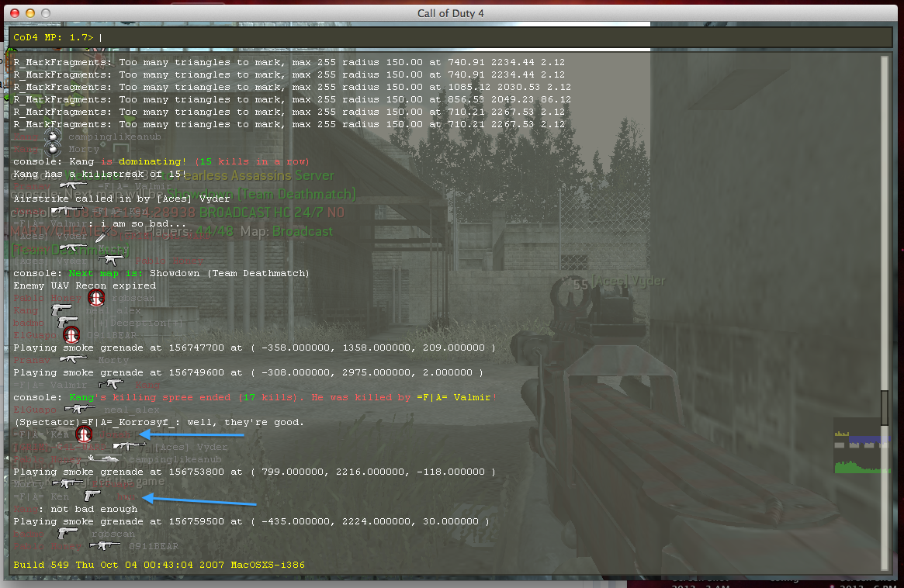Image resolution: width=904 pixels, height=588 pixels.
Task: Click the rifle icon in Pranav / Morty kill row
Action: [x=73, y=359]
